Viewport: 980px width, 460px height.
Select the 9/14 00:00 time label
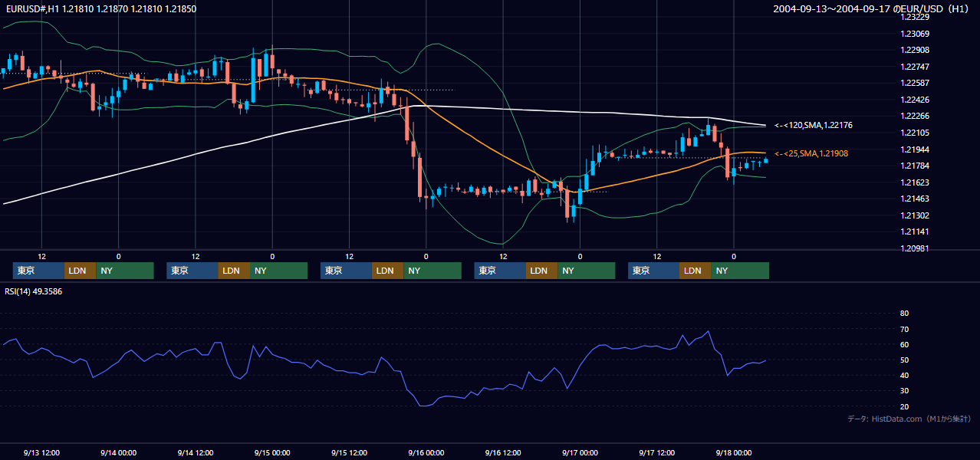pos(118,452)
